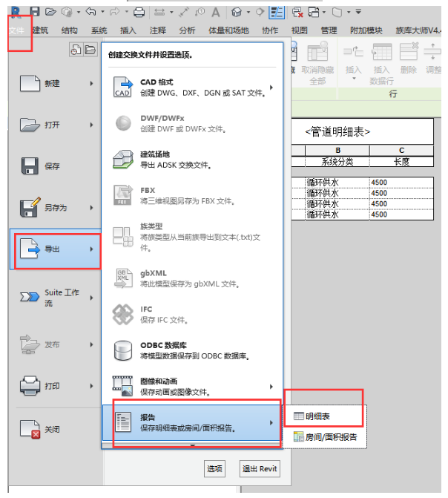Image resolution: width=448 pixels, height=498 pixels.
Task: Click the 系统分类 column header cell
Action: click(x=337, y=162)
